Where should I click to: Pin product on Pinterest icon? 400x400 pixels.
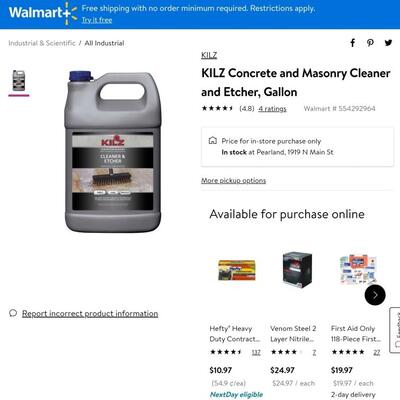click(370, 43)
